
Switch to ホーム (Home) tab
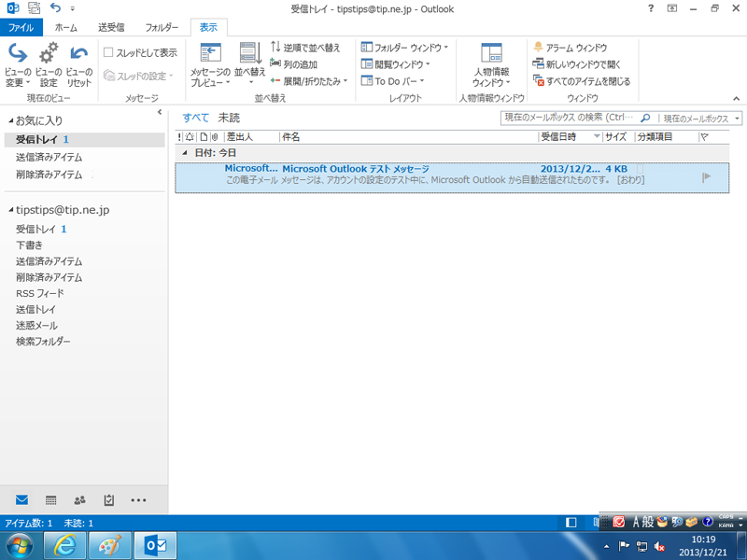(65, 27)
